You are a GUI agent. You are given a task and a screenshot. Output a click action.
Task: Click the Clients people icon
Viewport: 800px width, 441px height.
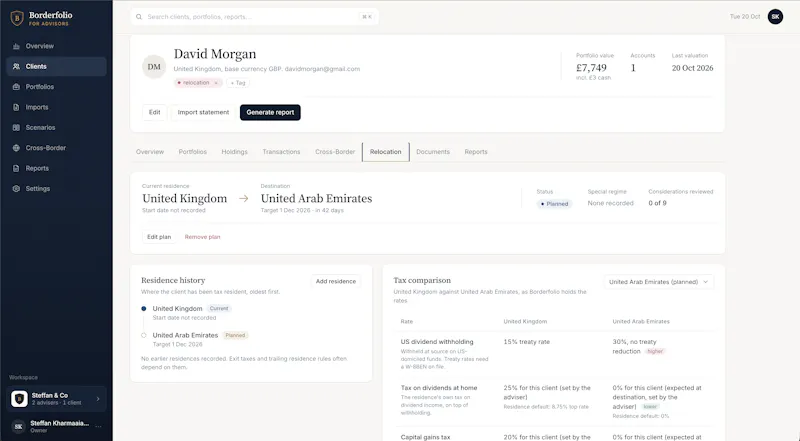click(16, 66)
